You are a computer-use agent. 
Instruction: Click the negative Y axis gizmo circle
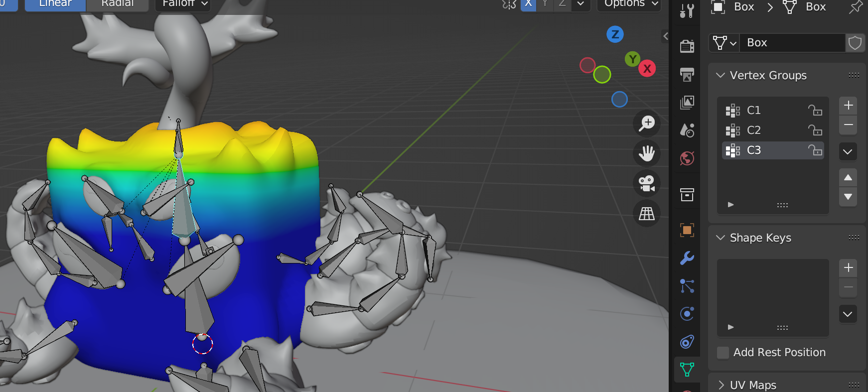tap(602, 75)
